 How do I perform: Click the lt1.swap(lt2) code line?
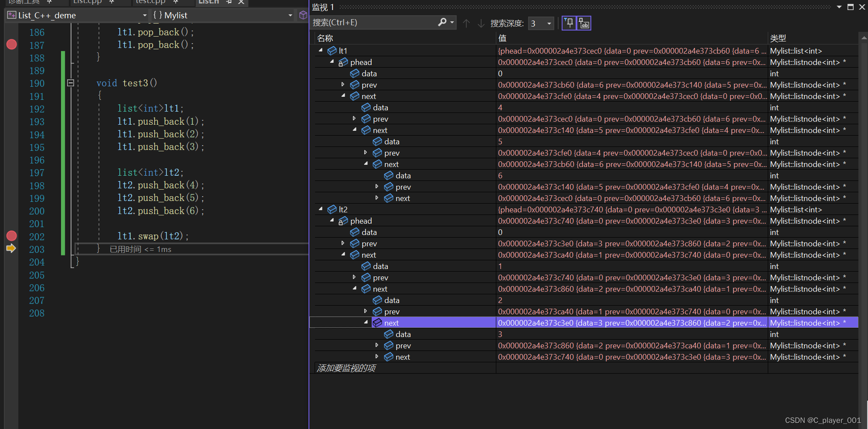point(153,236)
